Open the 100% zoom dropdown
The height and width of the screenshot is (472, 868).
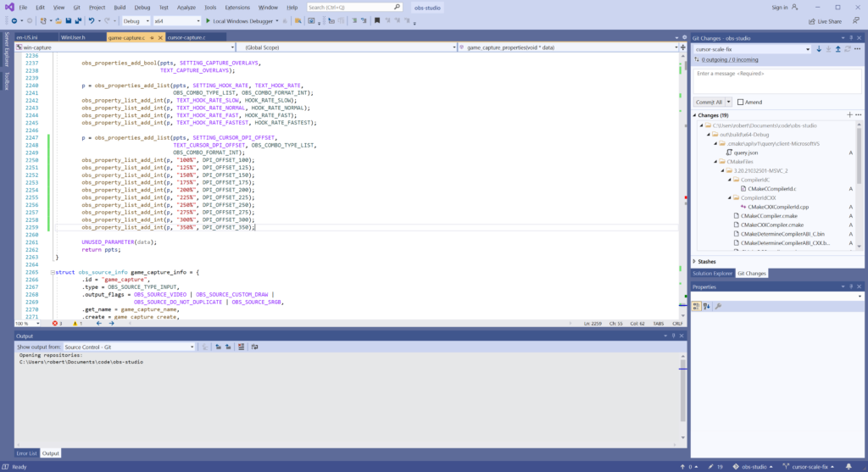tap(27, 323)
